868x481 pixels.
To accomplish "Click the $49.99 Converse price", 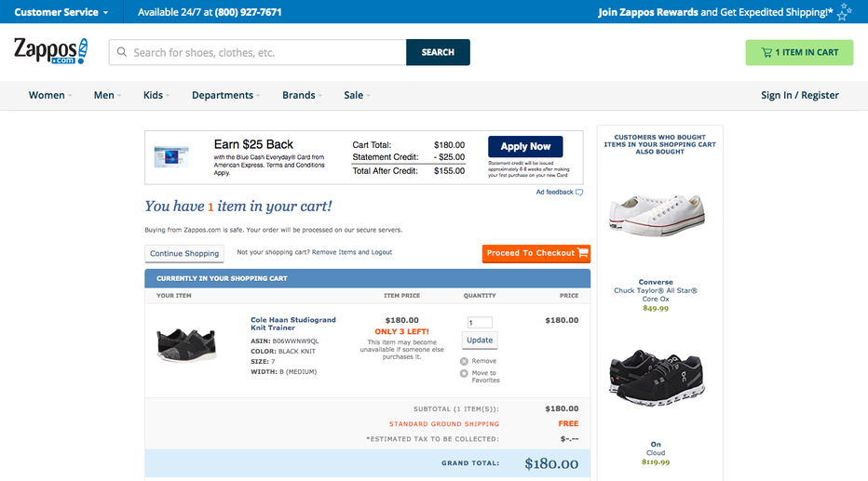I will [x=656, y=309].
